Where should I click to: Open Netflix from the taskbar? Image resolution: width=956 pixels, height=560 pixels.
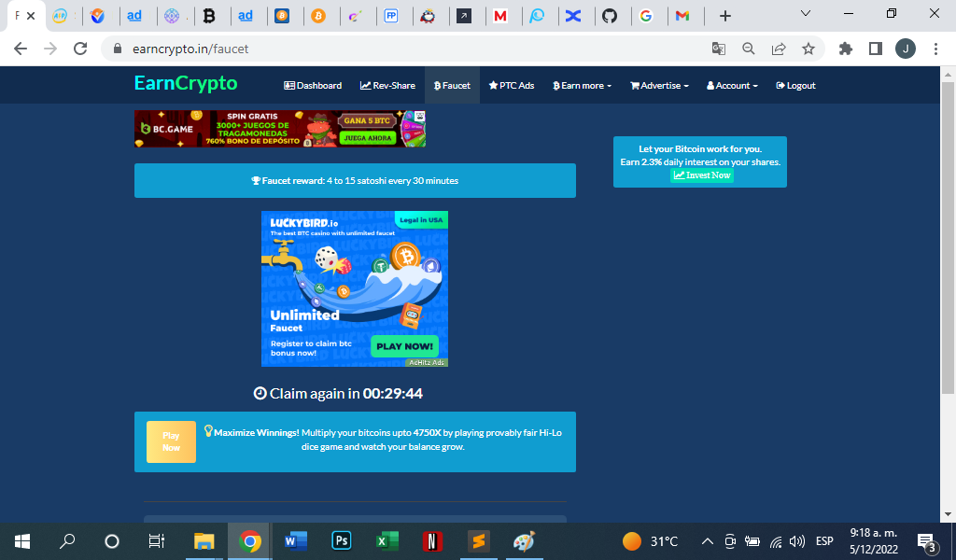point(432,541)
